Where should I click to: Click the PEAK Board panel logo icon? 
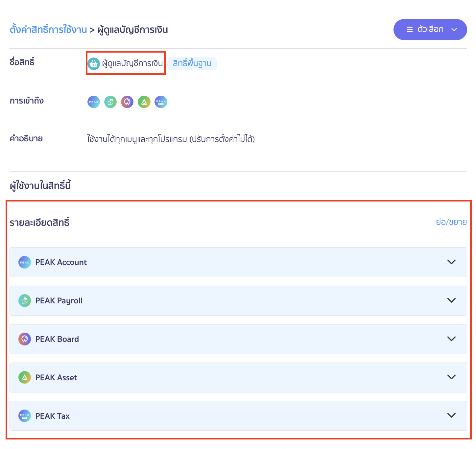25,339
